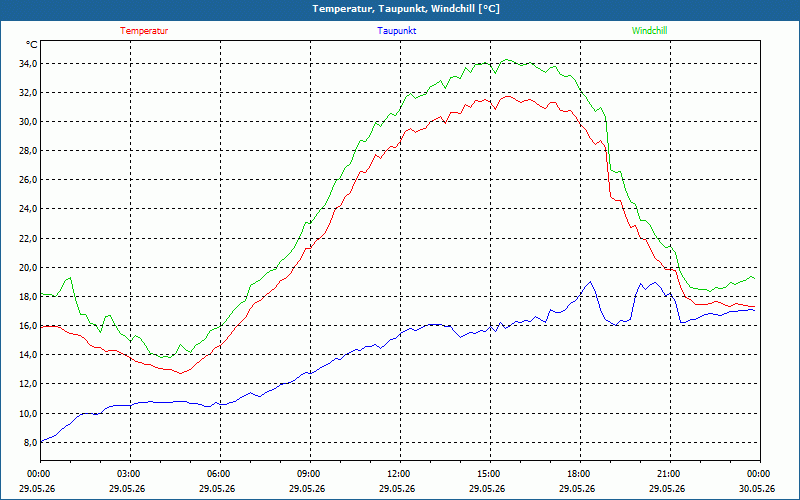Click the 10,0 value on the y-axis
800x500 pixels.
pyautogui.click(x=28, y=413)
